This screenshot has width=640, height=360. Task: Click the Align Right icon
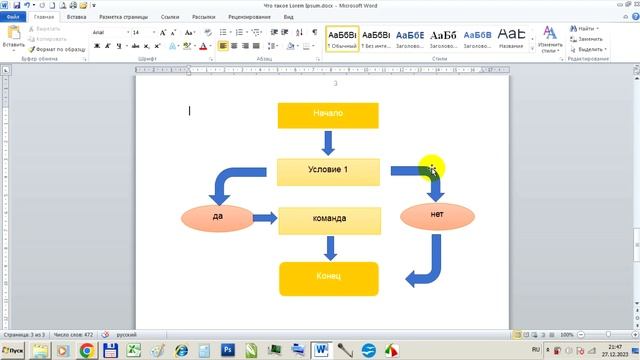(245, 46)
